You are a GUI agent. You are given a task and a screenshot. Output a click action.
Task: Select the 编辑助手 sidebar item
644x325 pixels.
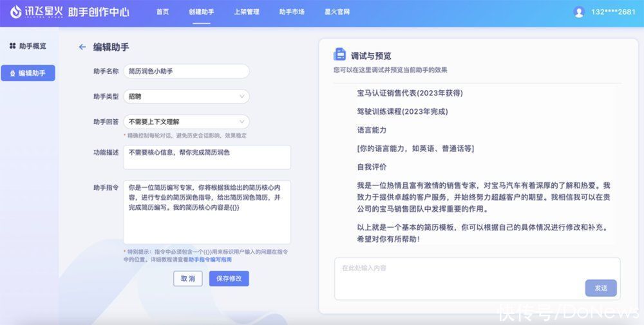[28, 73]
